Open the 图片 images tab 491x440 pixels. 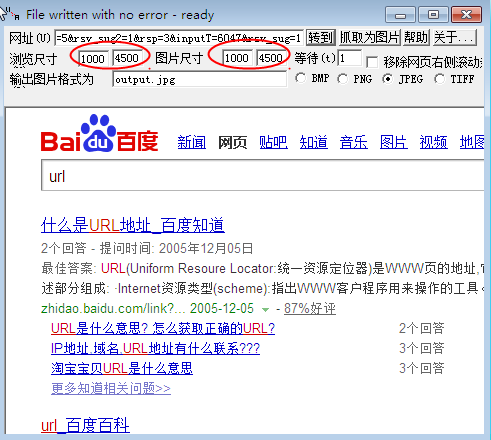click(x=394, y=142)
